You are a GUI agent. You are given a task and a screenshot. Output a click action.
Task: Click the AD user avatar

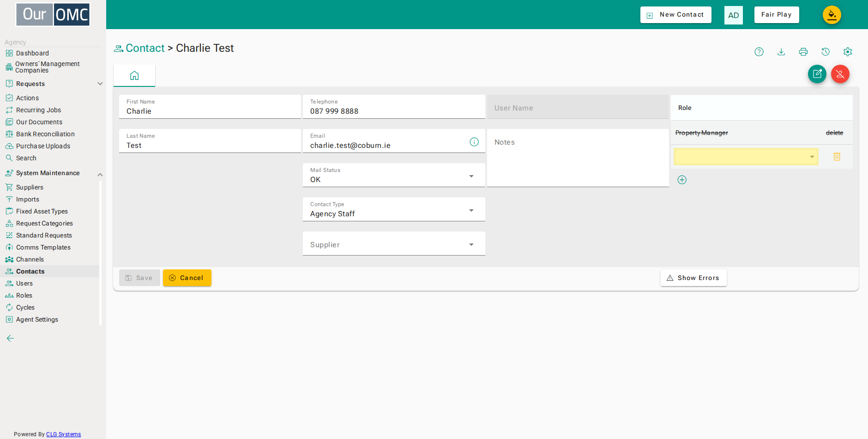click(734, 15)
